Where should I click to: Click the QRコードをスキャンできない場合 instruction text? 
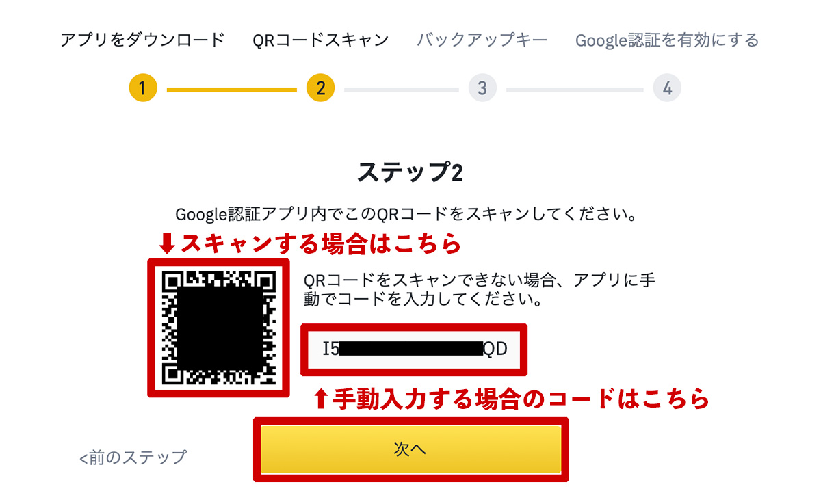point(480,290)
